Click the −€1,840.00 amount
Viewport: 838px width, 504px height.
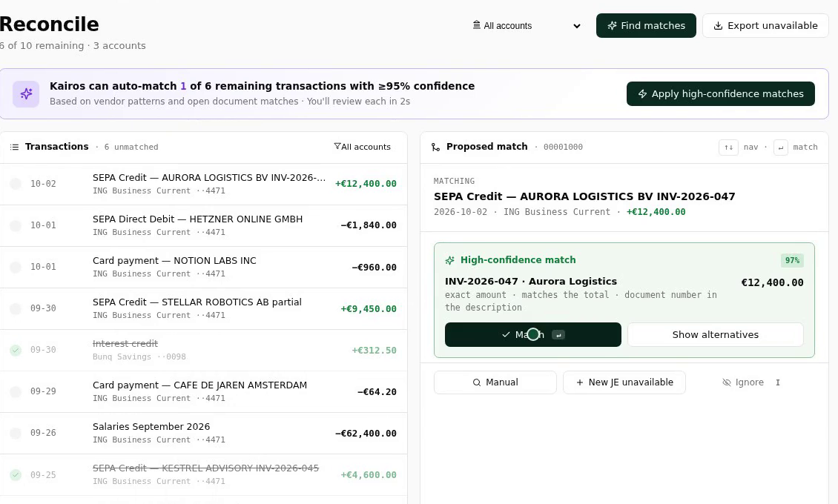point(369,225)
